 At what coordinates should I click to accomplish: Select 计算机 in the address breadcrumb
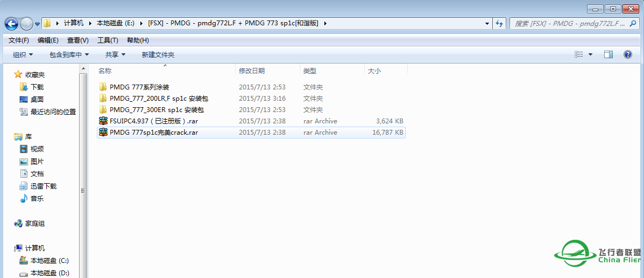pos(74,24)
